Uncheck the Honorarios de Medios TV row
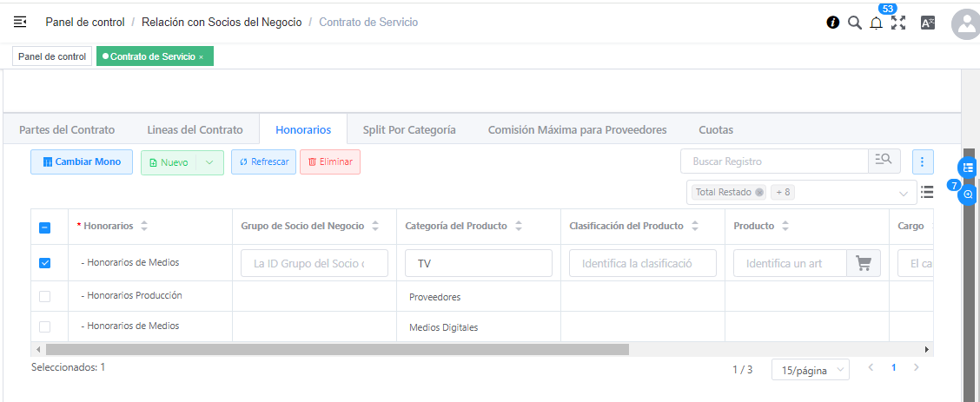Screen dimensions: 980x402 click(45, 262)
